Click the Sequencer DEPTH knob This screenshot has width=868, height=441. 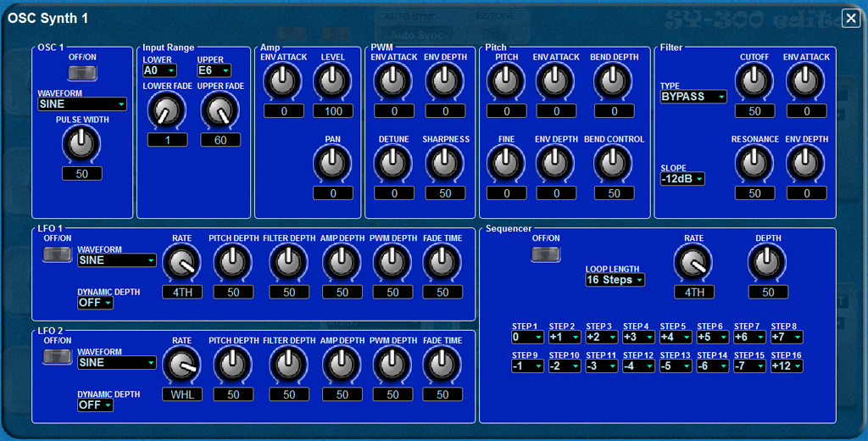pos(767,262)
